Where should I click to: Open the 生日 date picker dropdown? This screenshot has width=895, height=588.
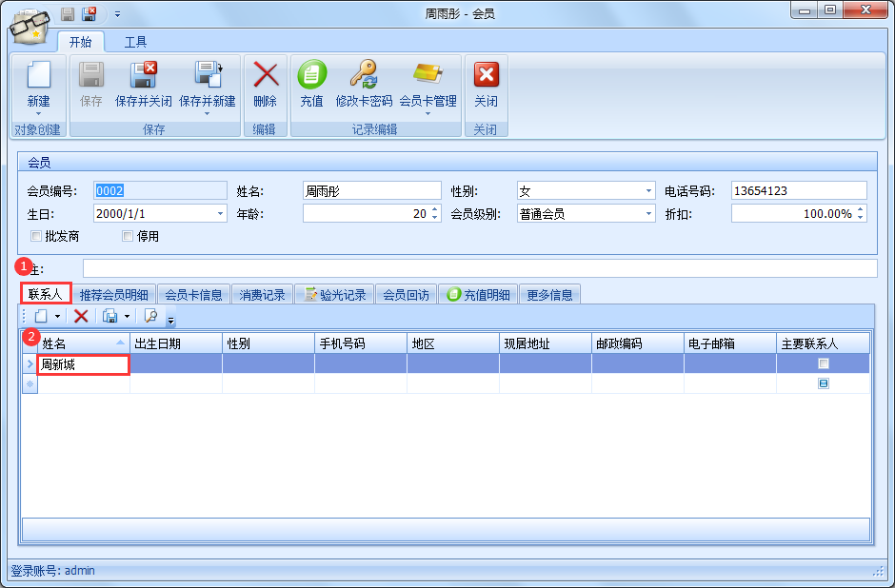pyautogui.click(x=220, y=214)
